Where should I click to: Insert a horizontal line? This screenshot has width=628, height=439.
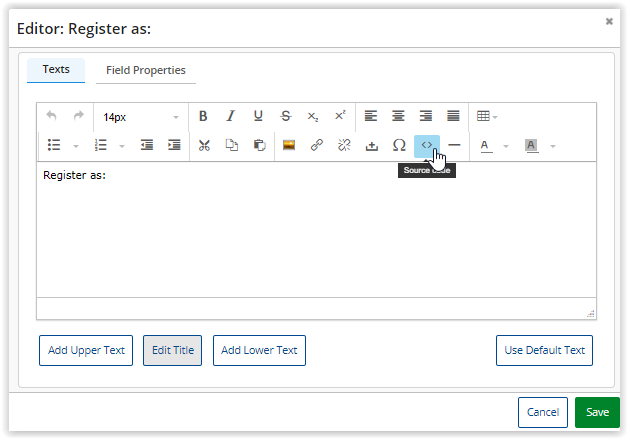point(454,145)
